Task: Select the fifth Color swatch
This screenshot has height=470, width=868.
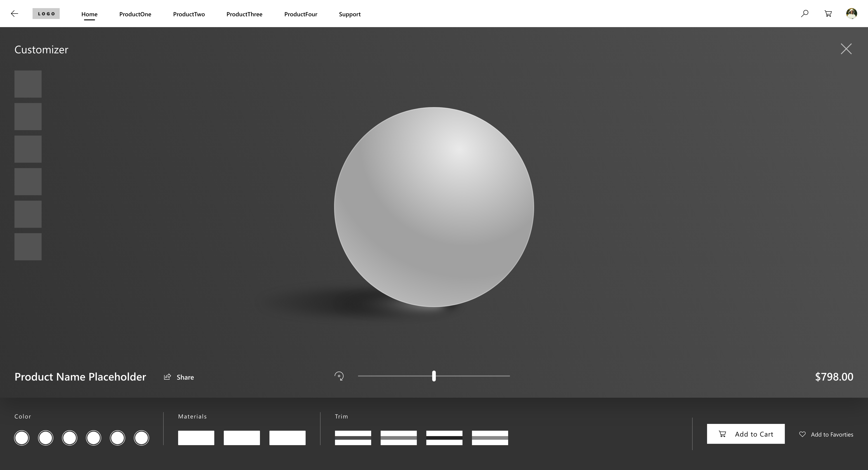Action: (x=117, y=438)
